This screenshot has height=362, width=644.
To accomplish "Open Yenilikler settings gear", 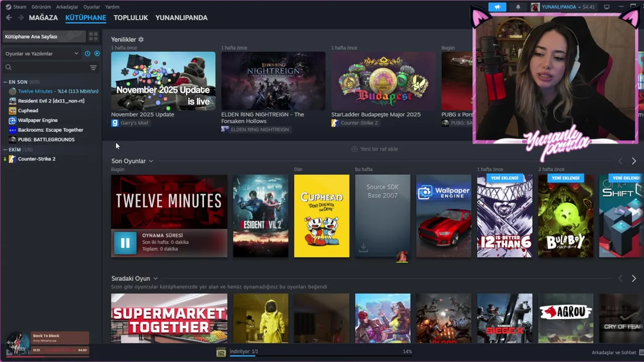I will (x=141, y=39).
